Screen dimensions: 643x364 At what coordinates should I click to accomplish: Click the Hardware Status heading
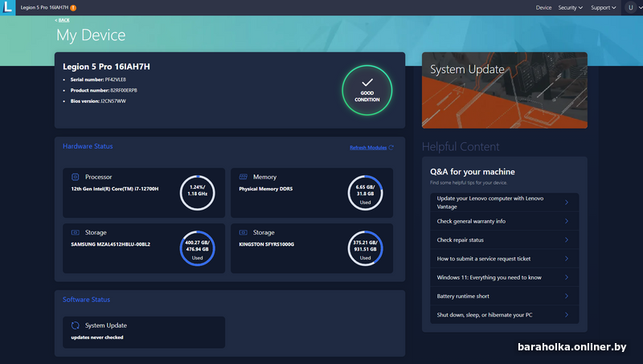[x=88, y=146]
